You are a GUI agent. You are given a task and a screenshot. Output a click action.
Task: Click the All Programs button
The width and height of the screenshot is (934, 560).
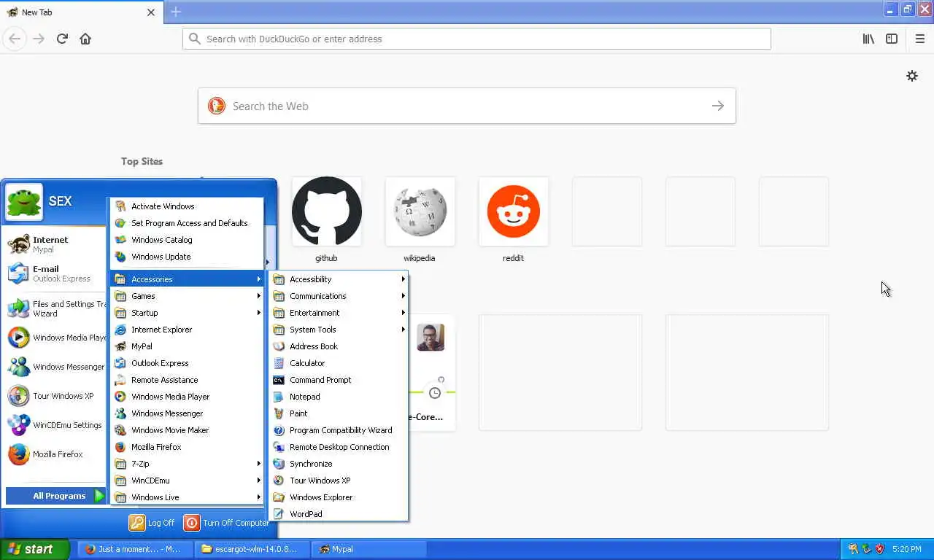(57, 496)
